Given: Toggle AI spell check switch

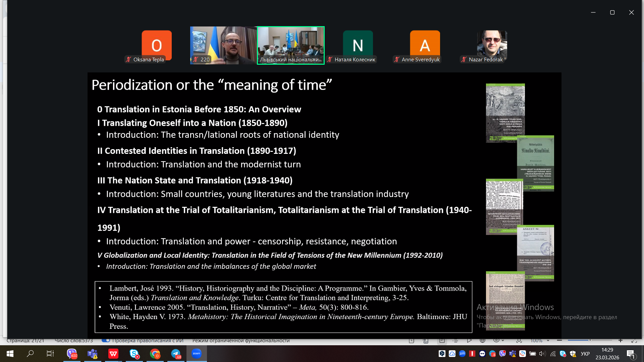Looking at the screenshot, I should tap(106, 341).
